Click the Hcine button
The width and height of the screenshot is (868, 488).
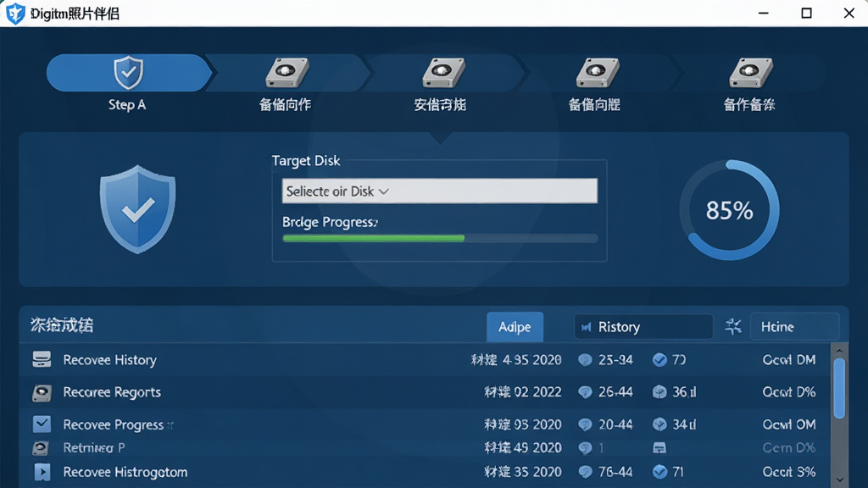(x=794, y=327)
